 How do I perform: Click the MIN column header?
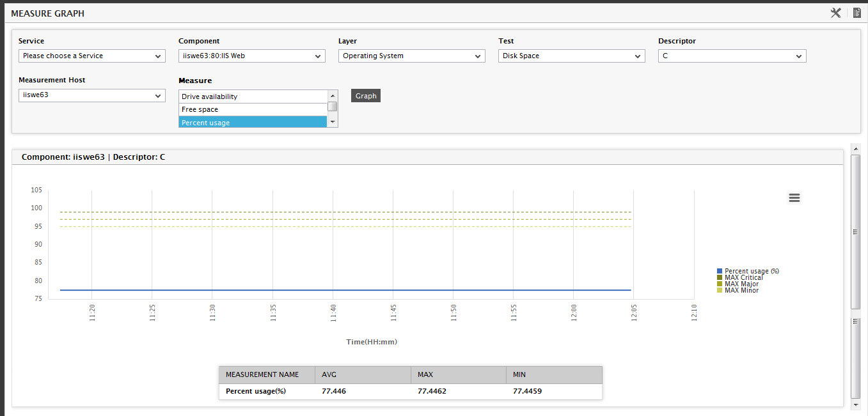(555, 374)
